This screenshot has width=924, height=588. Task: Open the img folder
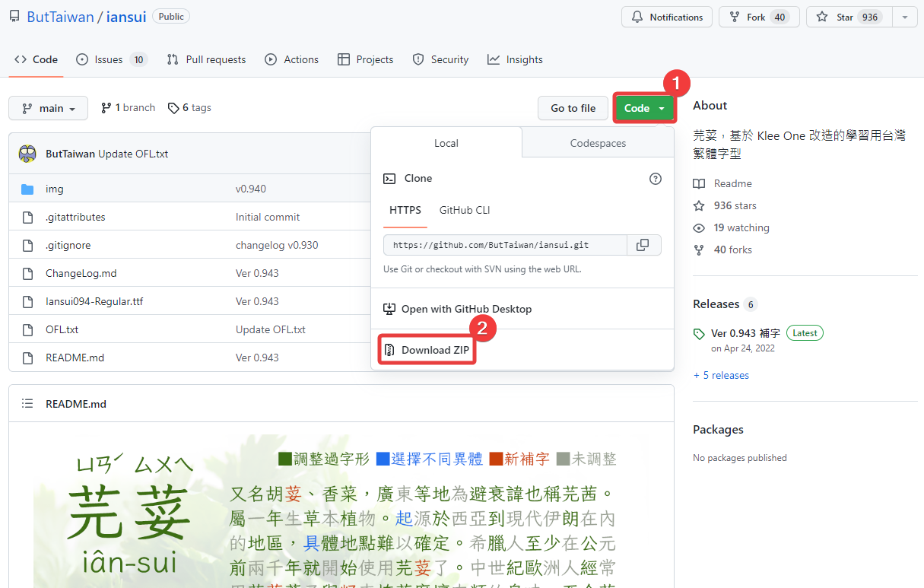coord(55,189)
